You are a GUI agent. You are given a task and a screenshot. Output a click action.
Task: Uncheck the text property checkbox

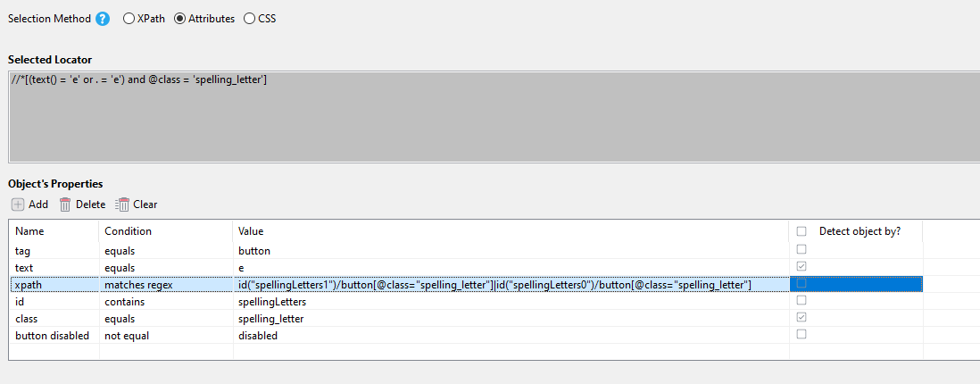(x=801, y=267)
